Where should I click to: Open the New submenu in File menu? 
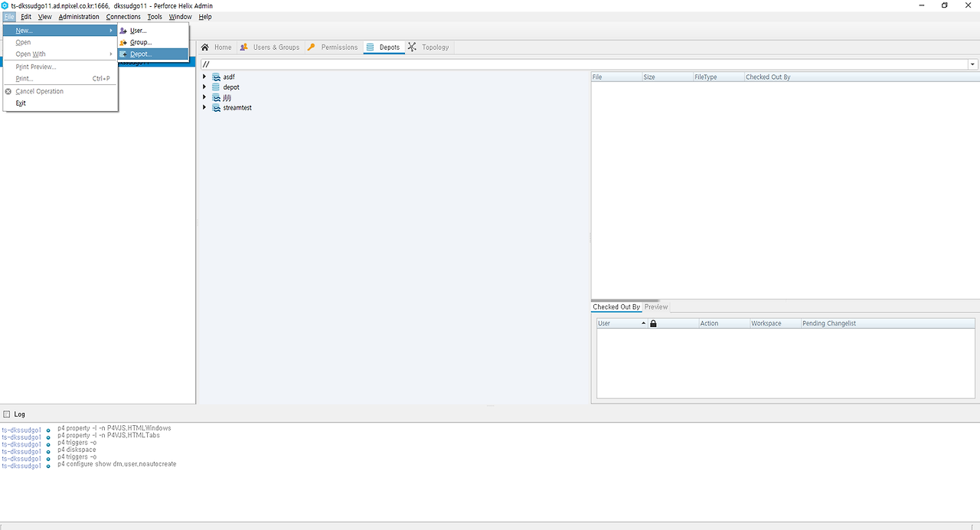(60, 31)
